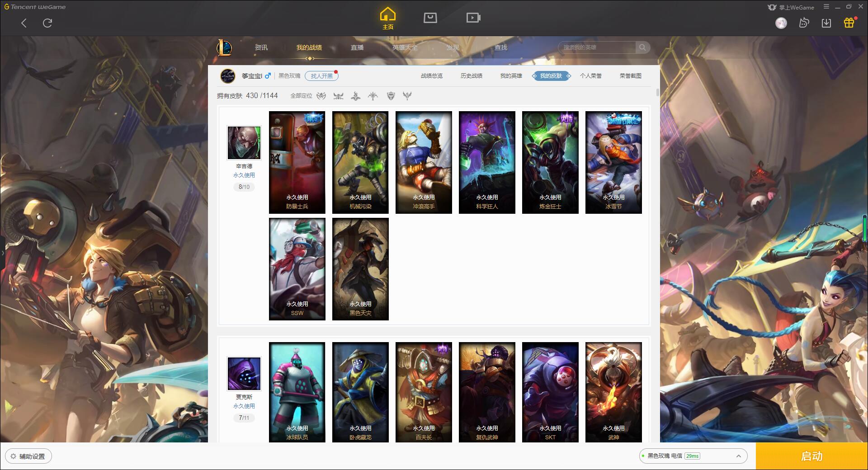
Task: Click the player profile avatar
Action: [x=228, y=76]
